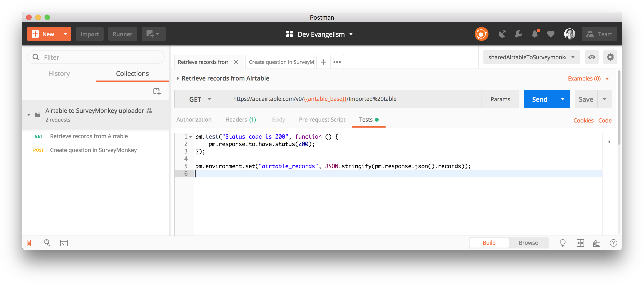Open Dev Evangelism workspace dropdown
Image resolution: width=644 pixels, height=284 pixels.
point(351,34)
